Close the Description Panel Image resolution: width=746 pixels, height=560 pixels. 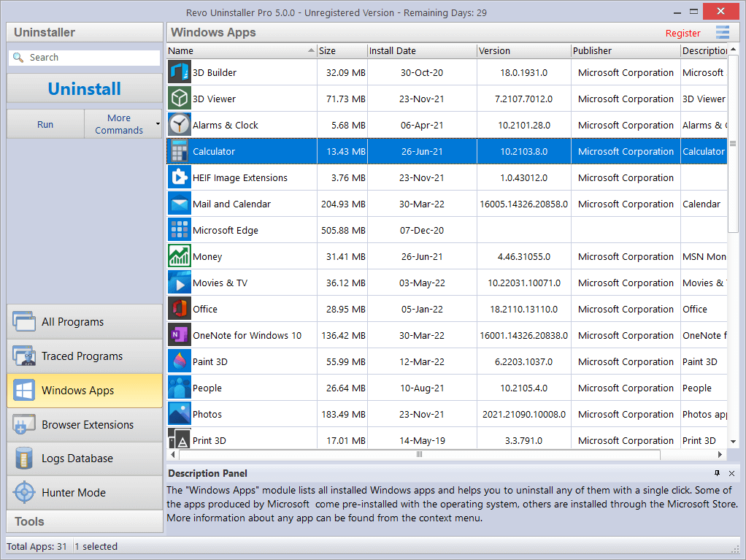(731, 474)
